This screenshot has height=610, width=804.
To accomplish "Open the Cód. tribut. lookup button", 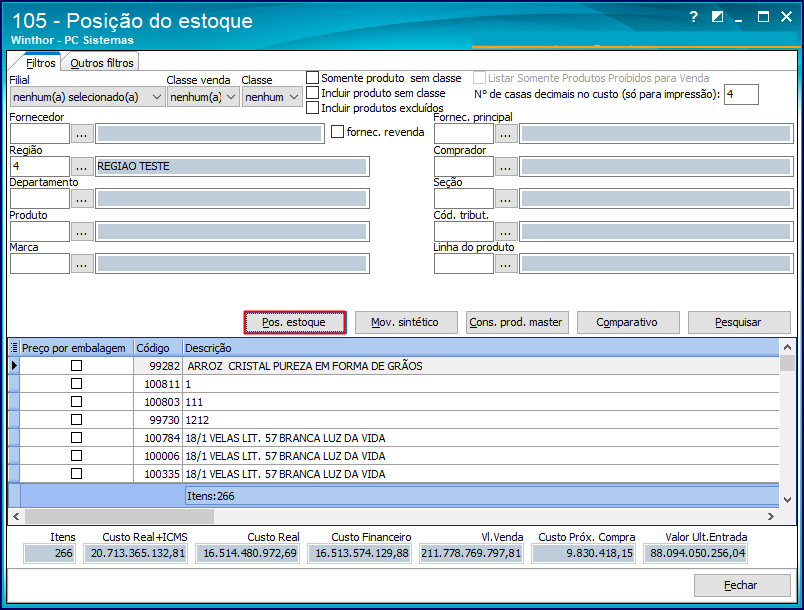I will tap(506, 232).
